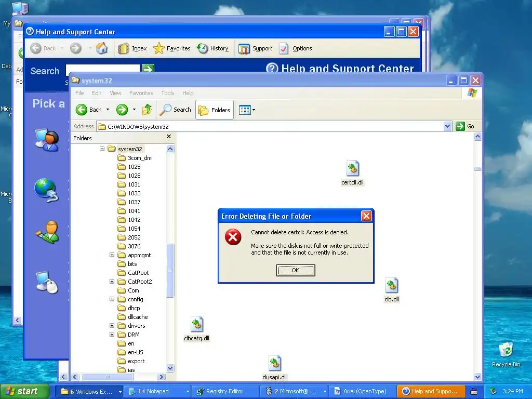The image size is (532, 399).
Task: Open the Notepad taskbar group
Action: [157, 391]
